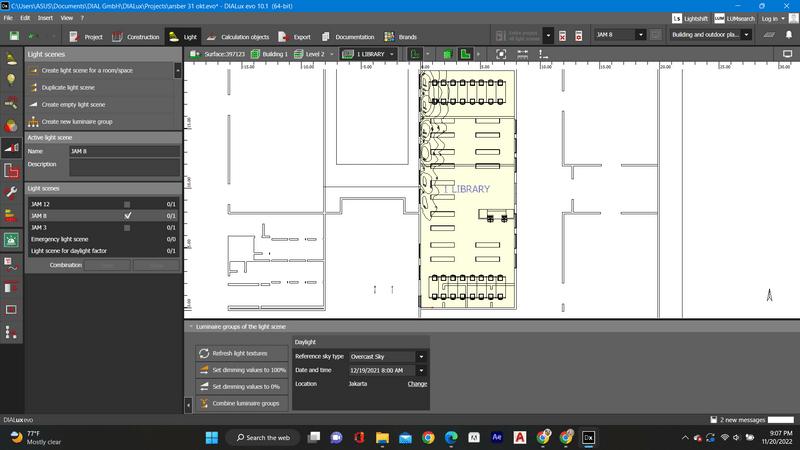The height and width of the screenshot is (450, 800).
Task: Select the luminaire lamp tool in left sidebar
Action: tap(11, 59)
